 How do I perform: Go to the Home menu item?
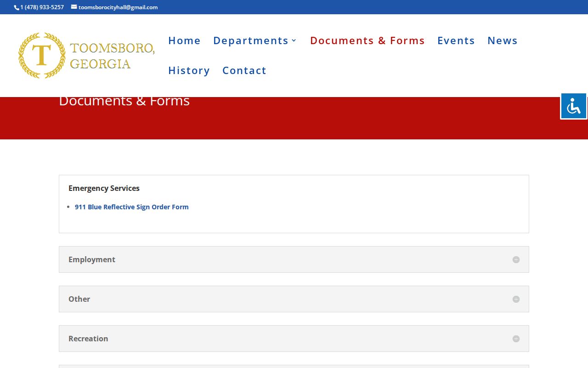[184, 40]
